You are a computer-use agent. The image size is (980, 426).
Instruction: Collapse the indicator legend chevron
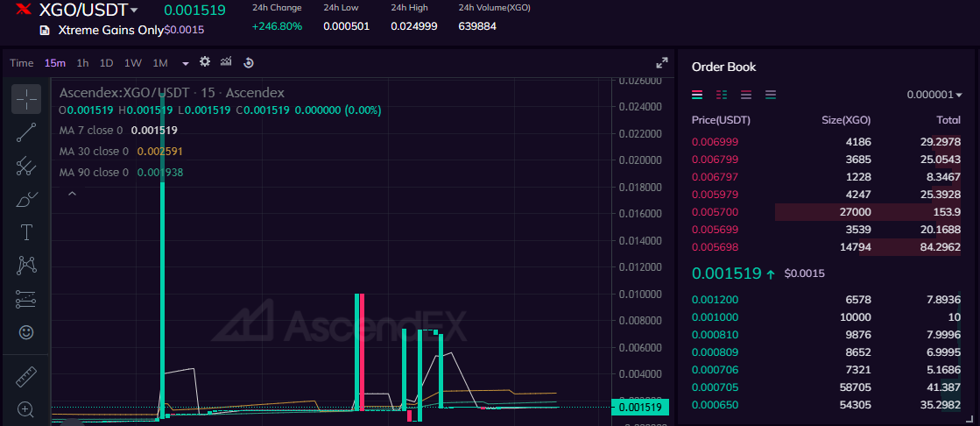[72, 194]
